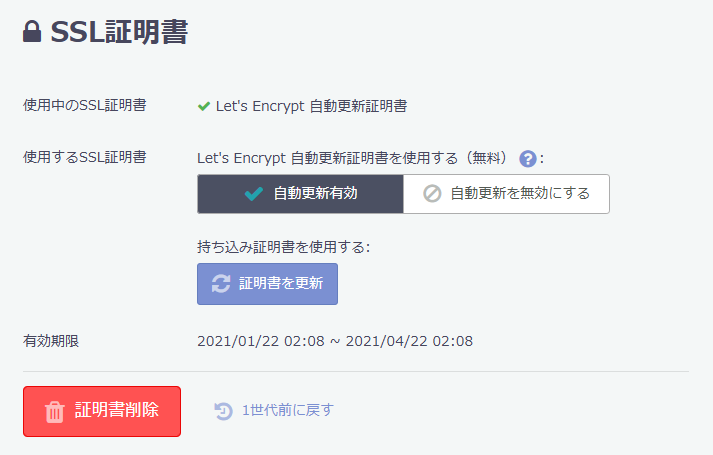
Task: Select 自動更新を無効にする toggle option
Action: 506,194
